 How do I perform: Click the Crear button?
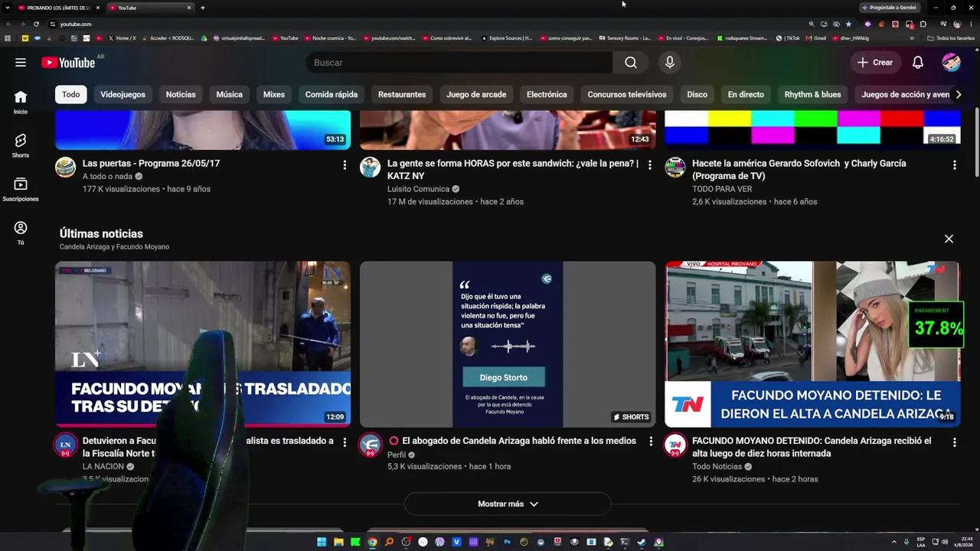874,63
